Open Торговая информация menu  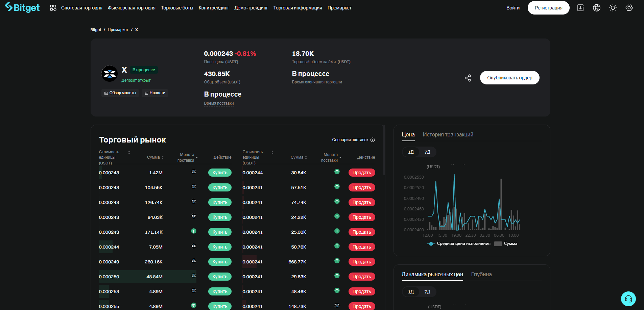(x=298, y=8)
